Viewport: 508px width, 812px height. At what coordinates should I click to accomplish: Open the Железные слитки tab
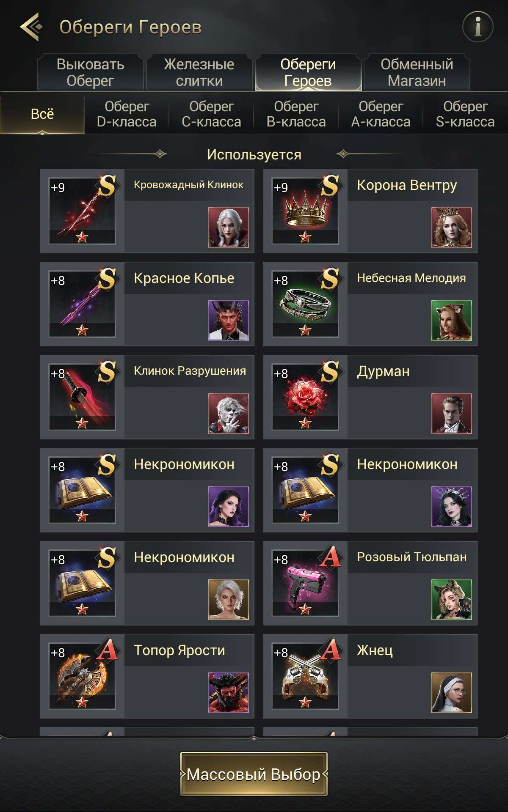[199, 72]
